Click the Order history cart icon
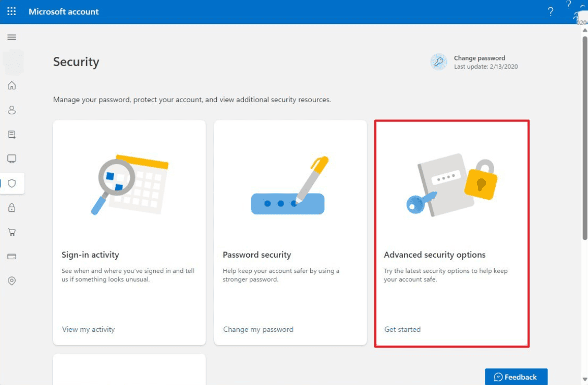Screen dimensions: 588x385 click(11, 232)
